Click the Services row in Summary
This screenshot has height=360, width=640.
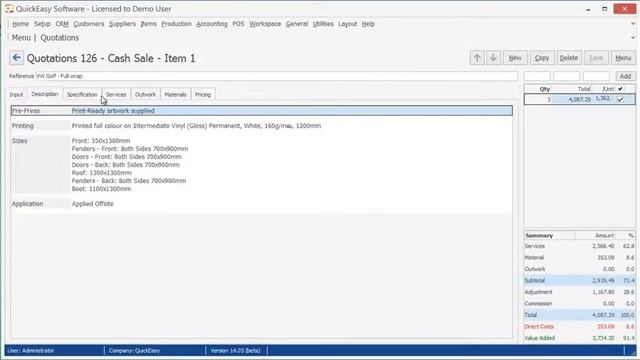580,246
